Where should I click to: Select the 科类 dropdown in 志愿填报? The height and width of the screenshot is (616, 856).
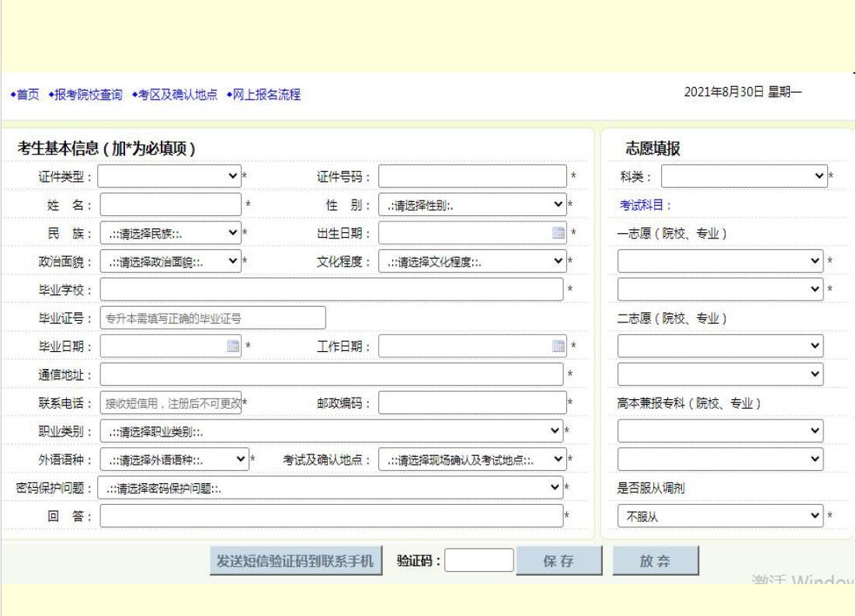pyautogui.click(x=744, y=176)
